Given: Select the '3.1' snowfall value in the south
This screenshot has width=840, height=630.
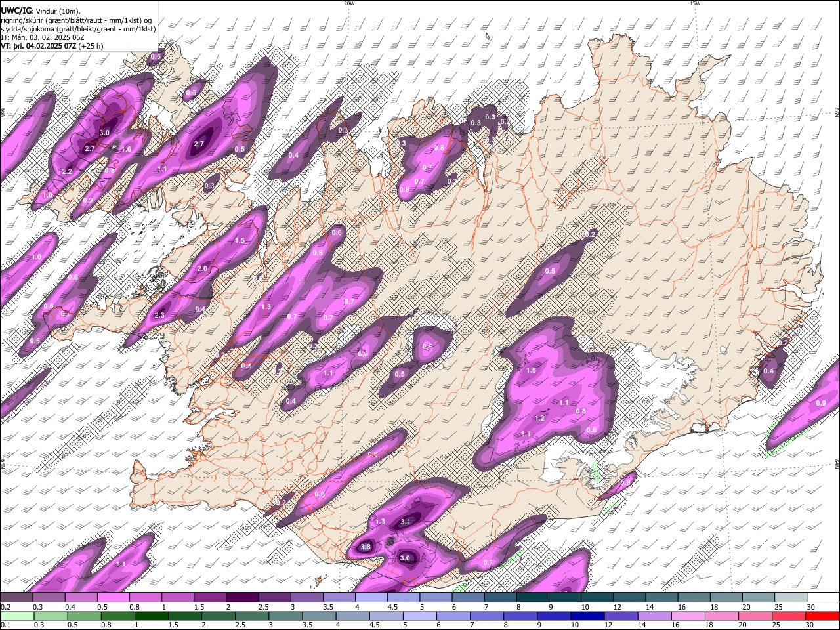Looking at the screenshot, I should click(406, 522).
